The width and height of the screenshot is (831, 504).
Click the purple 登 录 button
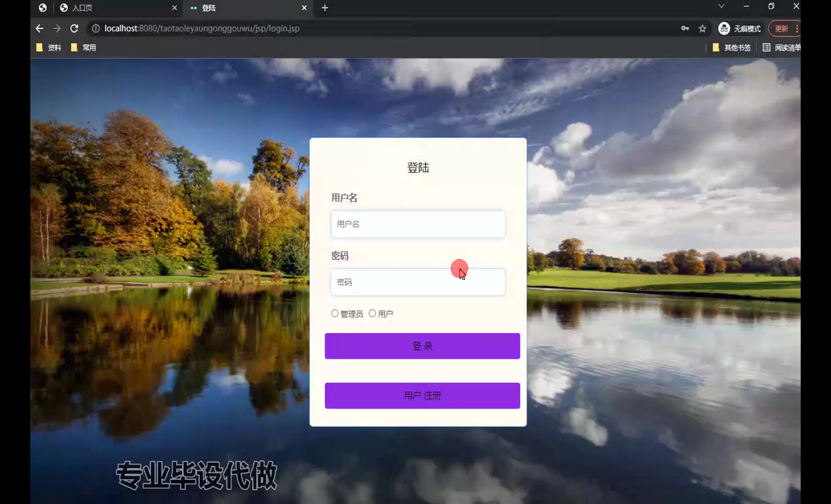coord(423,346)
